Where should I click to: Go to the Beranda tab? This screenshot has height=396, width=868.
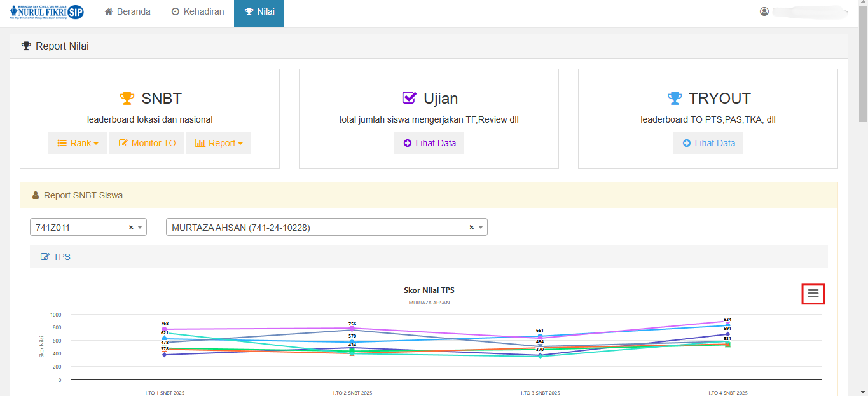point(127,11)
